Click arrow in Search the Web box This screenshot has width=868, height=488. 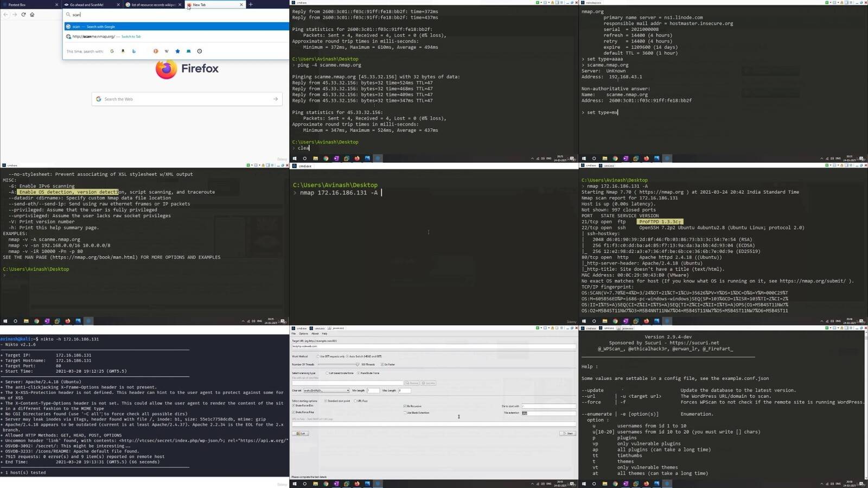pos(276,99)
